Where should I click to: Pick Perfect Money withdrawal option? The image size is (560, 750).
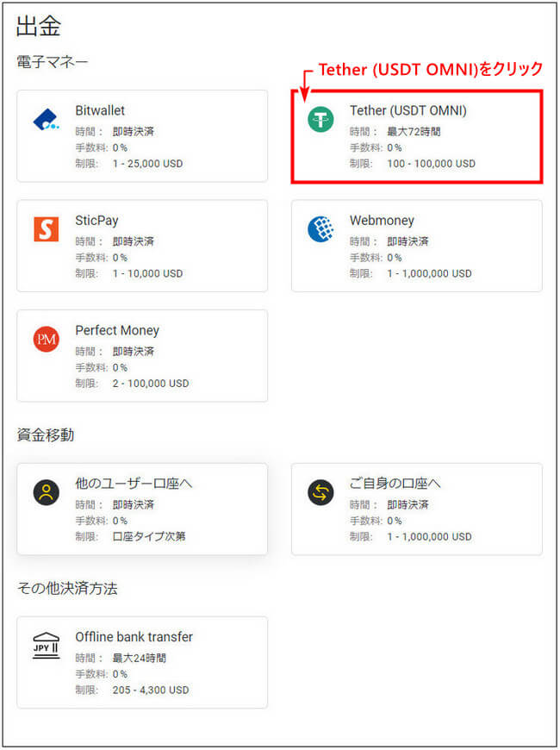[142, 356]
